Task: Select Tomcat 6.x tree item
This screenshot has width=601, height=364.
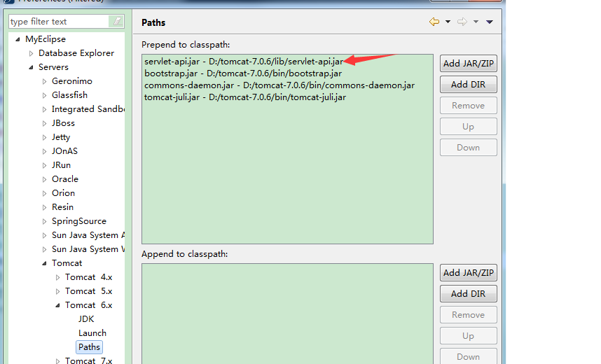Action: coord(88,305)
